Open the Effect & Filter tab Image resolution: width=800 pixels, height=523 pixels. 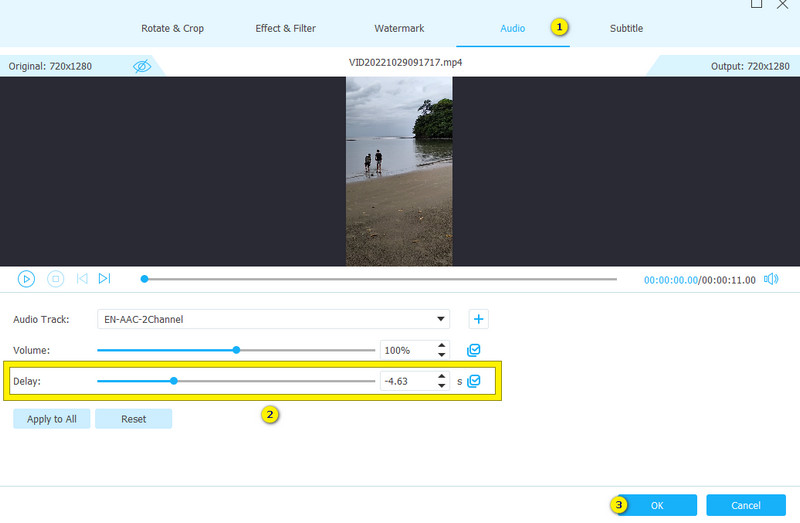(x=285, y=28)
